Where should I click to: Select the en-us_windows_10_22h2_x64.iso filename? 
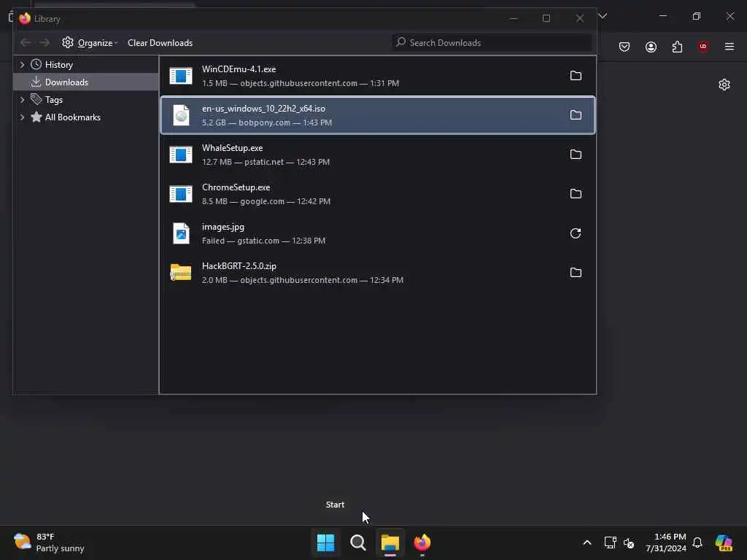point(263,109)
